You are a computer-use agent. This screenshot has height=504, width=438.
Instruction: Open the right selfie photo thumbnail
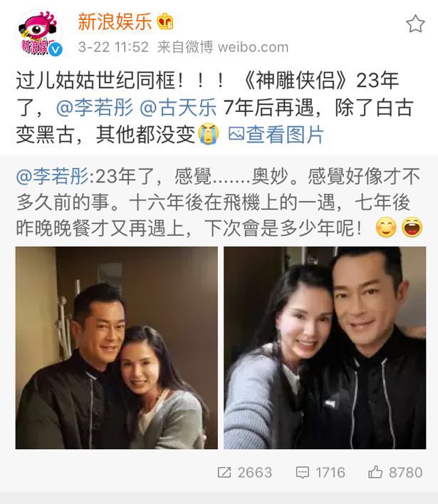click(325, 348)
